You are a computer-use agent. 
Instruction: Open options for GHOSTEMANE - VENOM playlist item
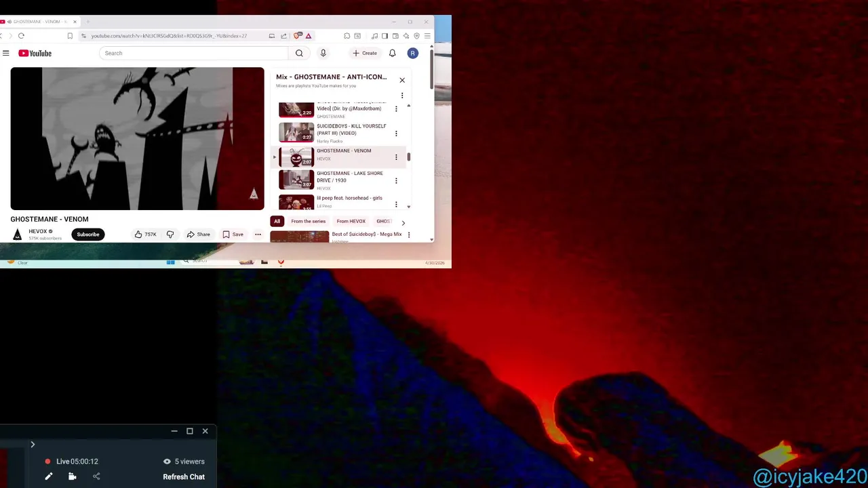point(396,157)
